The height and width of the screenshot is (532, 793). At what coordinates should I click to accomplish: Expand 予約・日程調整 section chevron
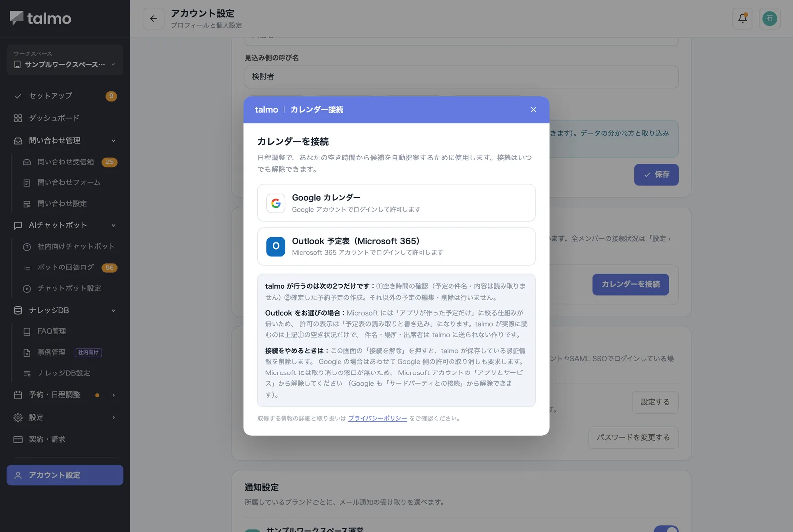click(113, 395)
